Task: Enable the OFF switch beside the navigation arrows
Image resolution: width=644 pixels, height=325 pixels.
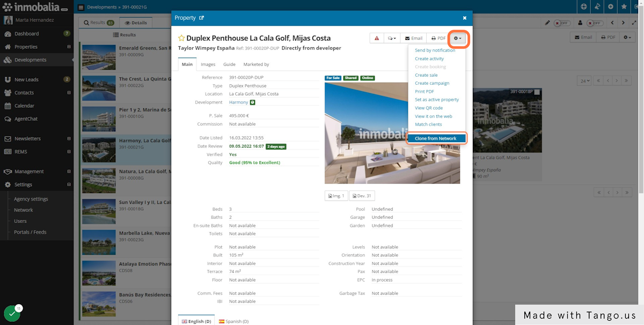Action: [595, 23]
